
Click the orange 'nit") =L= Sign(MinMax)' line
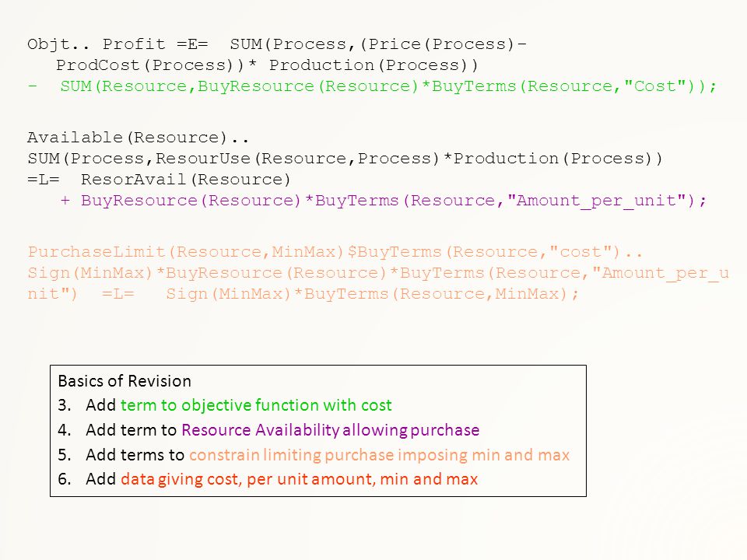[303, 294]
